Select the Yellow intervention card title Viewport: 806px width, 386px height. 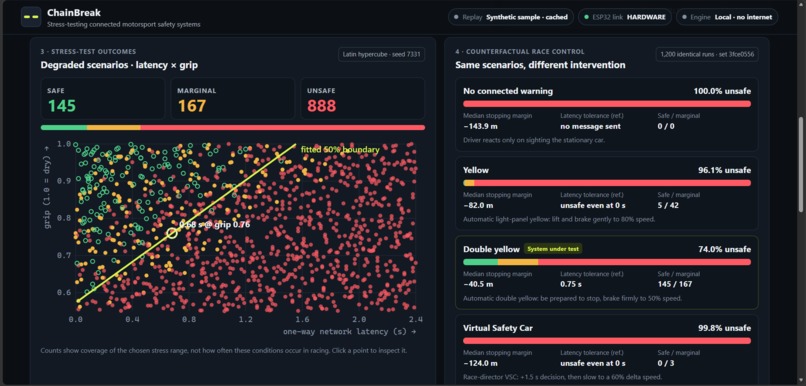476,170
